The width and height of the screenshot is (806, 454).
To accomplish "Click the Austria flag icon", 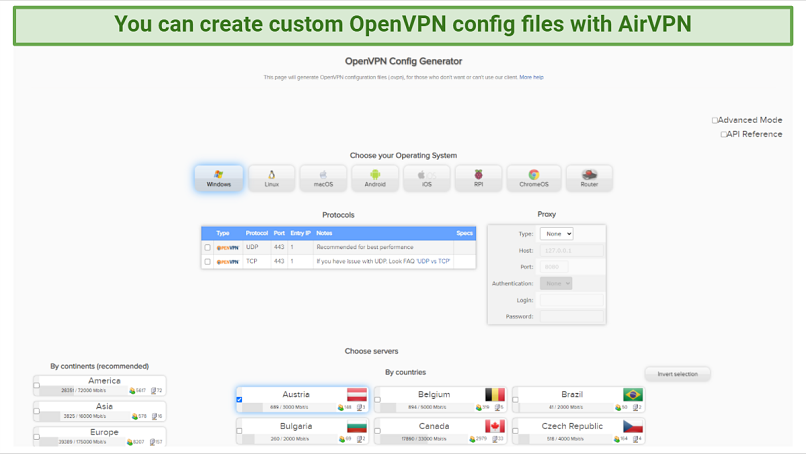I will coord(357,394).
